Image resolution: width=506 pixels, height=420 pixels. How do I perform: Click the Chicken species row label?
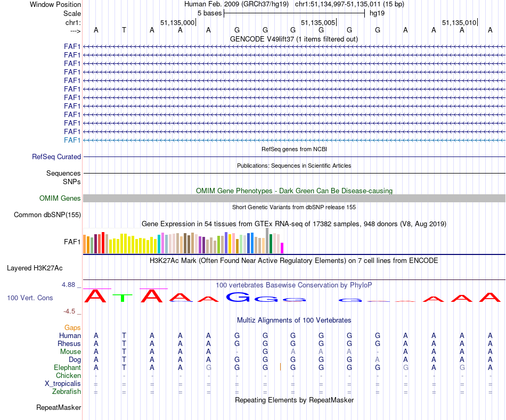point(68,375)
